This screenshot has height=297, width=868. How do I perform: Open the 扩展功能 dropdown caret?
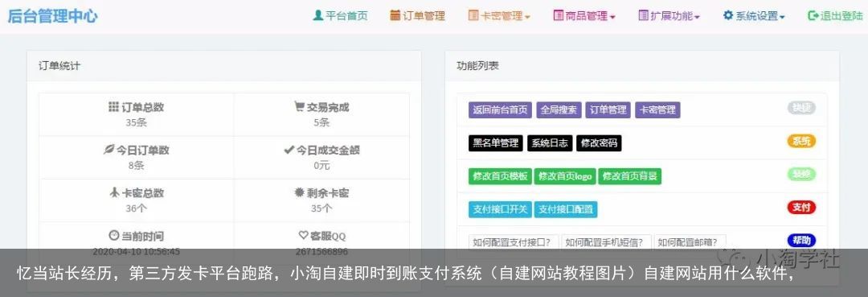pyautogui.click(x=697, y=17)
